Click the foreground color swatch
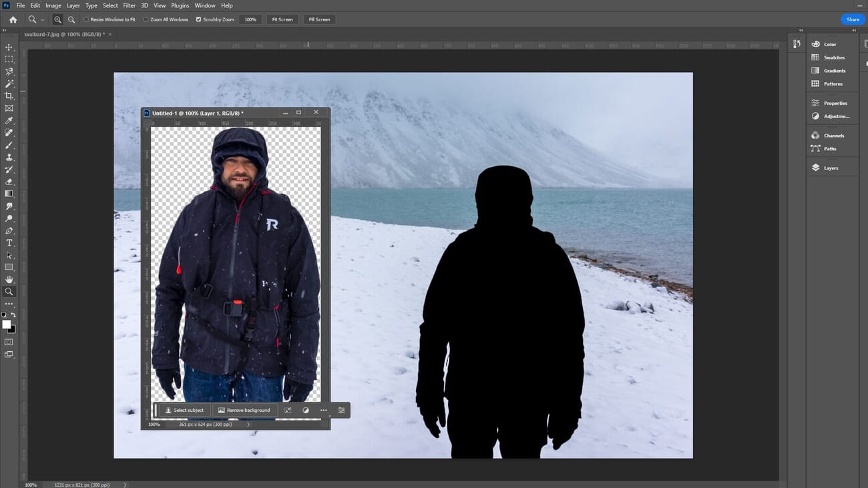This screenshot has width=868, height=488. point(6,324)
